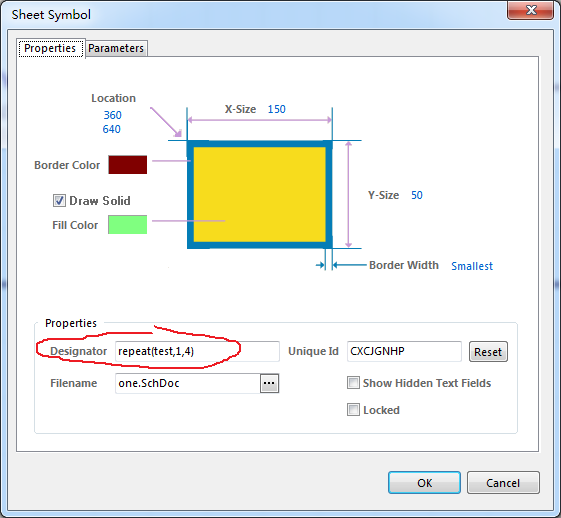Edit Location Y value 640
561x518 pixels.
[x=112, y=129]
